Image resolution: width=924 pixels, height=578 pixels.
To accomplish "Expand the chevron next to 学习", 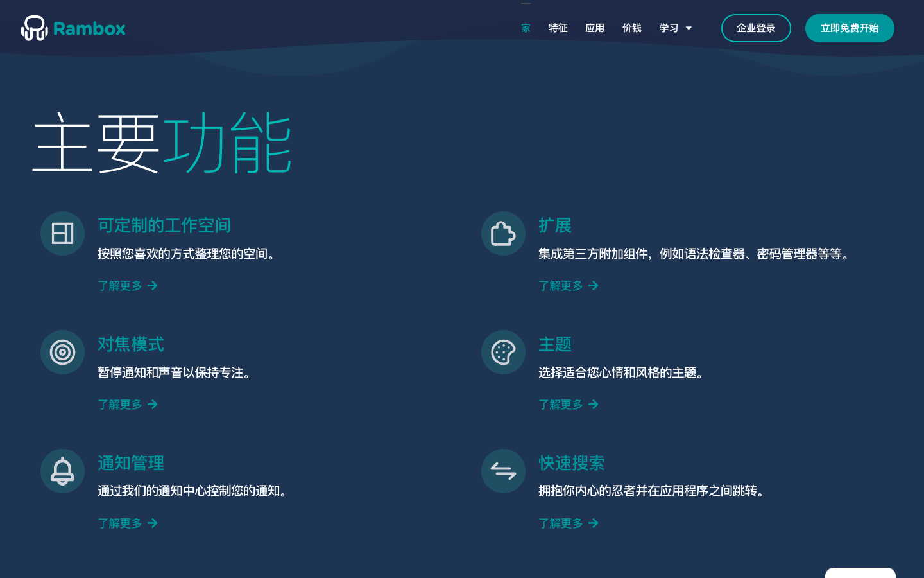I will pos(689,28).
